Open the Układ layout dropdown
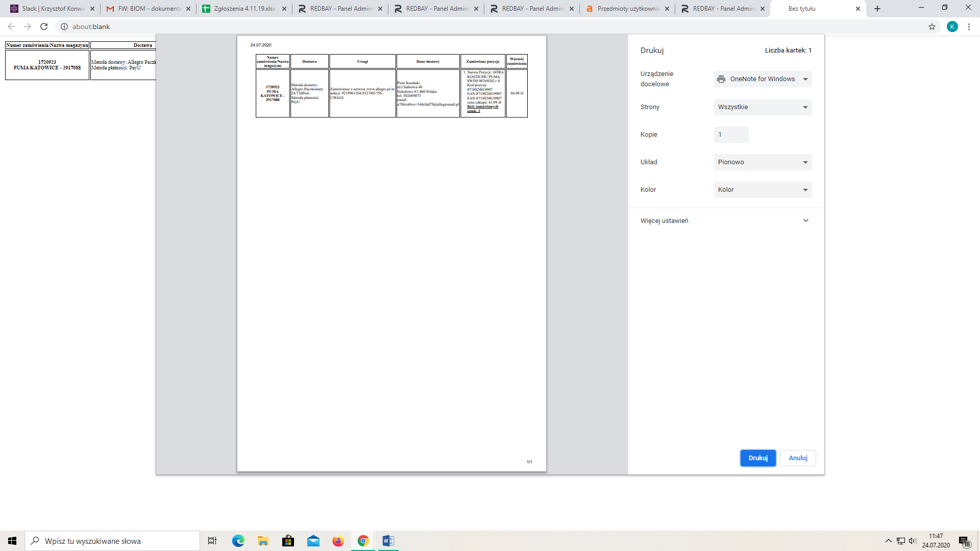This screenshot has height=551, width=980. [763, 162]
